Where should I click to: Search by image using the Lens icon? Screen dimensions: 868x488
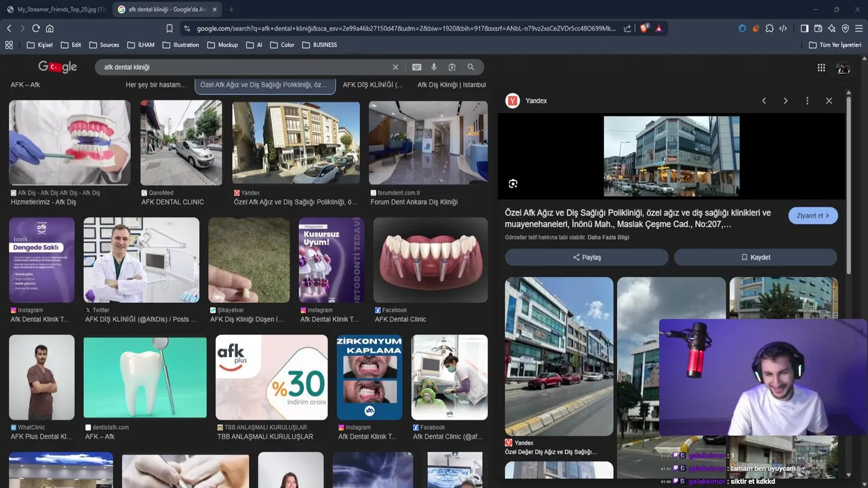tap(452, 67)
